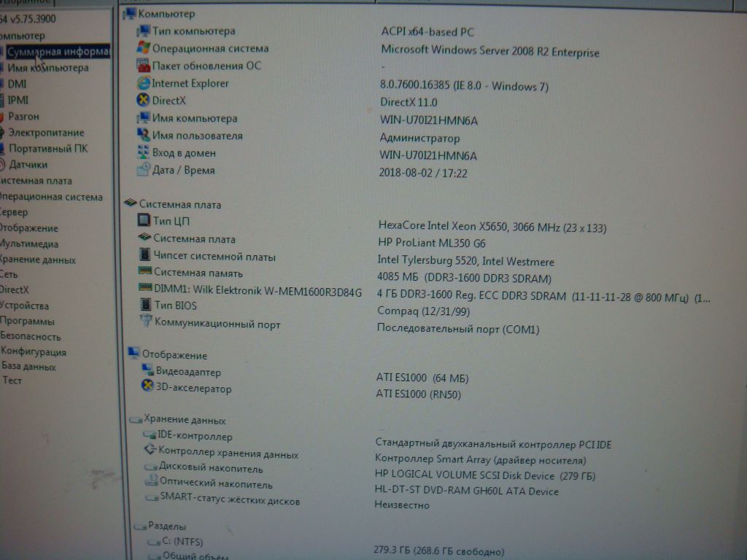
Task: Click the Имя компьютера row icon in the details list
Action: coord(143,117)
